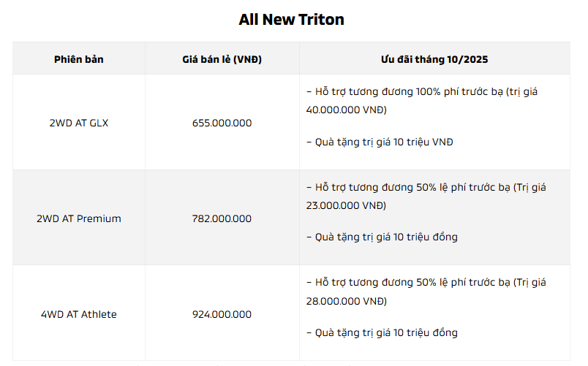
Task: Click the Giá bán lẻ (VNĐ) column header
Action: click(x=222, y=59)
